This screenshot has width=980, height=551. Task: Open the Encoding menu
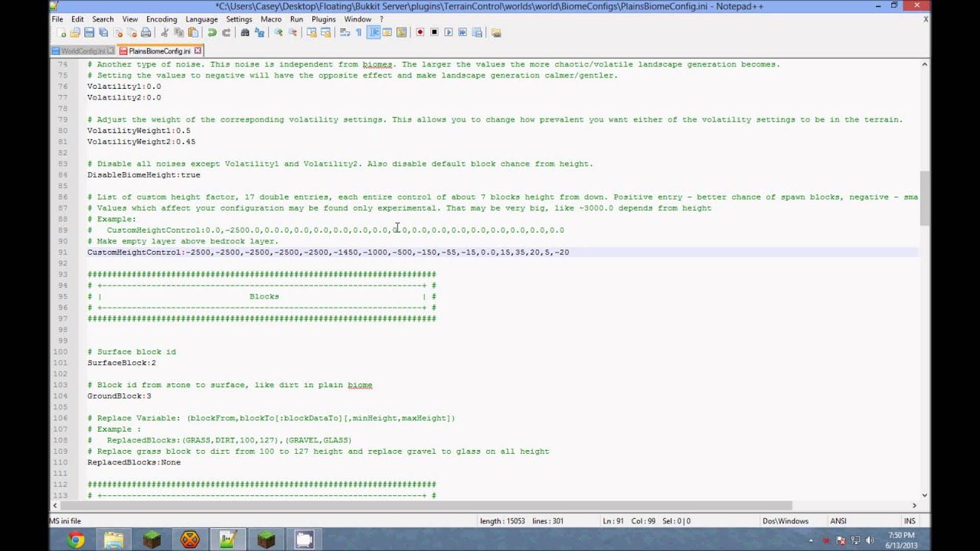162,19
